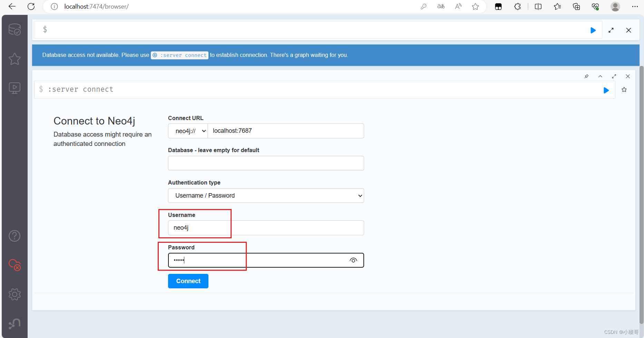Open browser Extensions puzzle icon
644x338 pixels.
pyautogui.click(x=517, y=7)
